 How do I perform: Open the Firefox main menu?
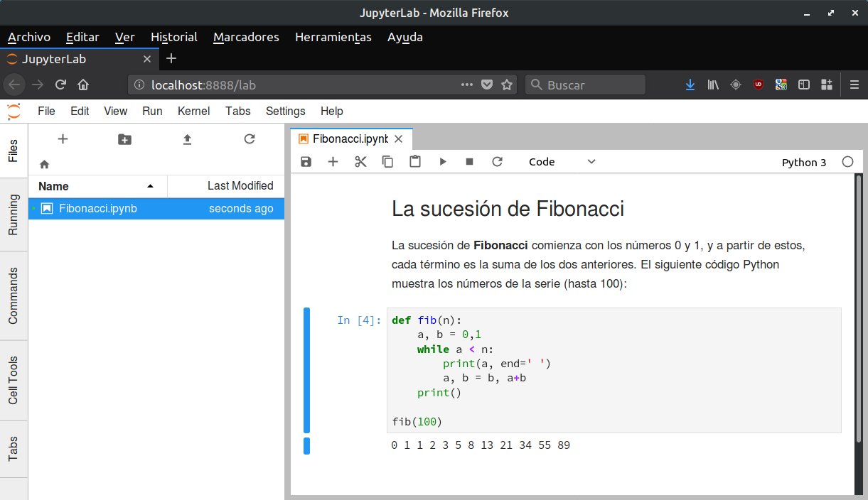[854, 84]
